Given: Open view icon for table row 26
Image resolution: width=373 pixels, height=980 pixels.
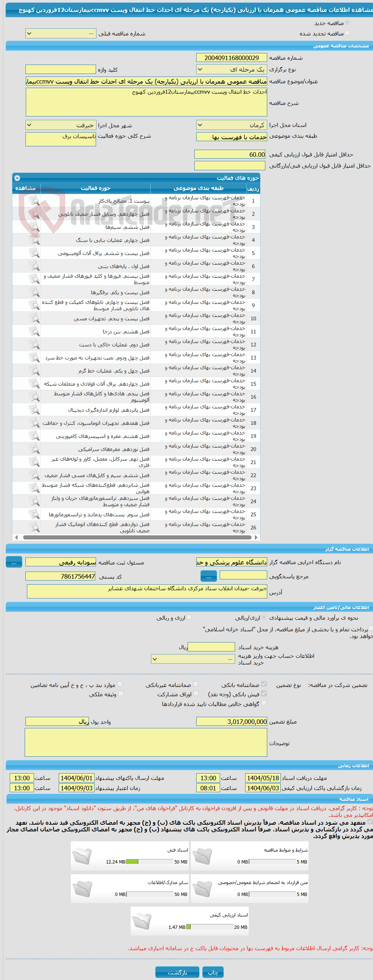Looking at the screenshot, I should [34, 527].
